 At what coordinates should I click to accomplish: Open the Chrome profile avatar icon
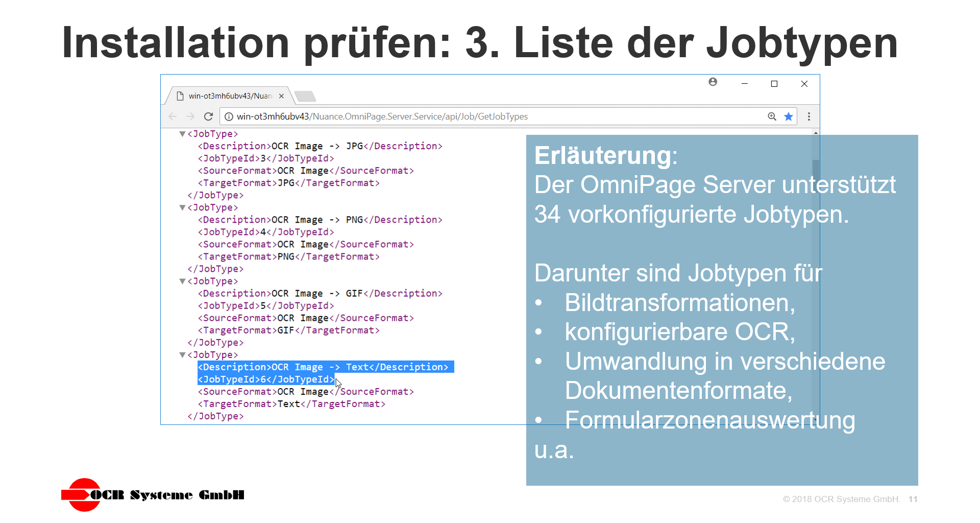point(713,82)
